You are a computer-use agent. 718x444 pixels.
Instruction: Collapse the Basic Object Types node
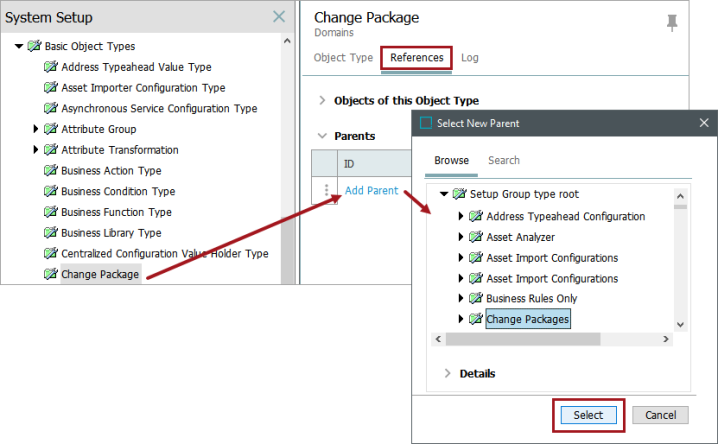pos(19,46)
